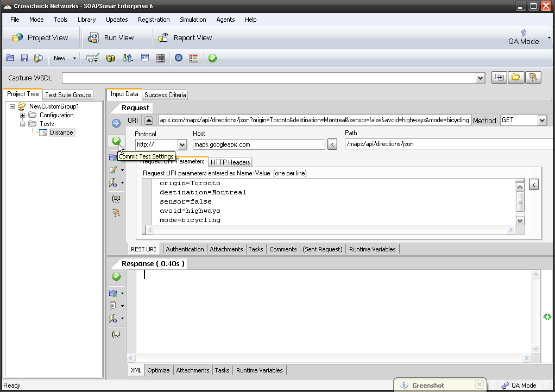The width and height of the screenshot is (555, 392).
Task: Click the pencil edit icon in request sidebar
Action: point(113,170)
